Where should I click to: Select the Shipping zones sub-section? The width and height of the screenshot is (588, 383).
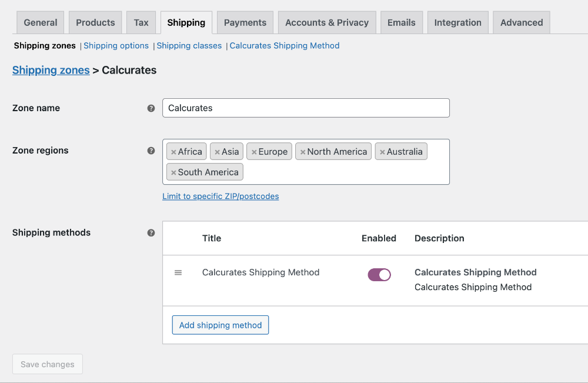click(45, 46)
